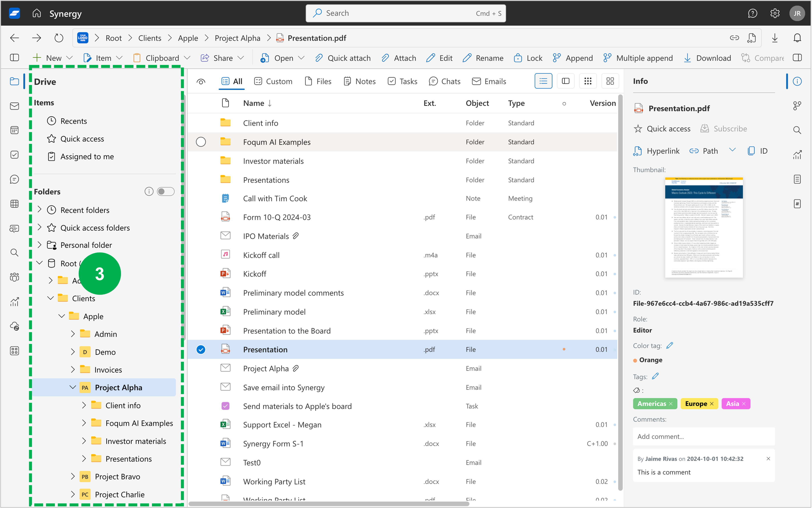
Task: Switch to the Tasks tab
Action: (402, 81)
